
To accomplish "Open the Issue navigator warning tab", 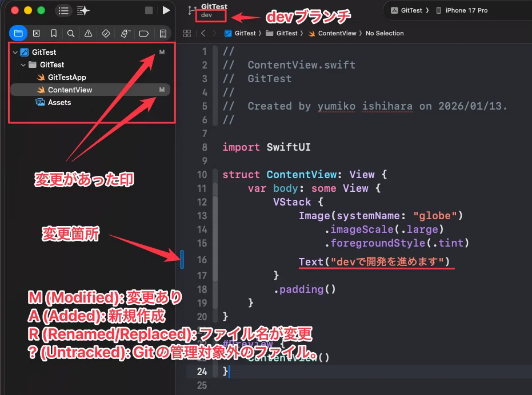I will (88, 33).
